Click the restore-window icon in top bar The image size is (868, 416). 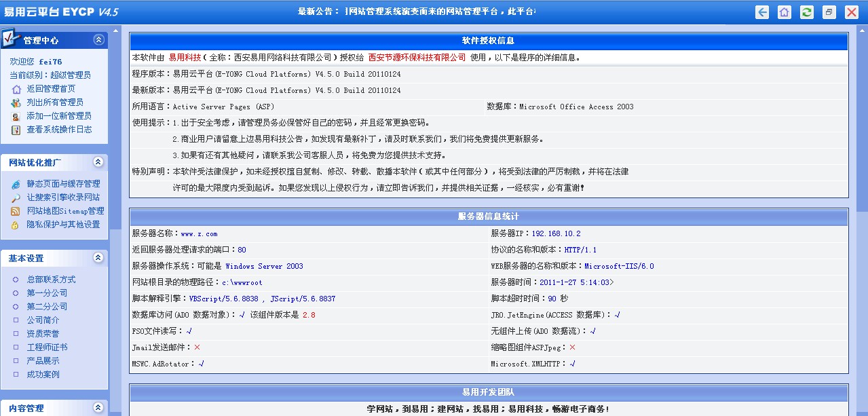coord(829,12)
